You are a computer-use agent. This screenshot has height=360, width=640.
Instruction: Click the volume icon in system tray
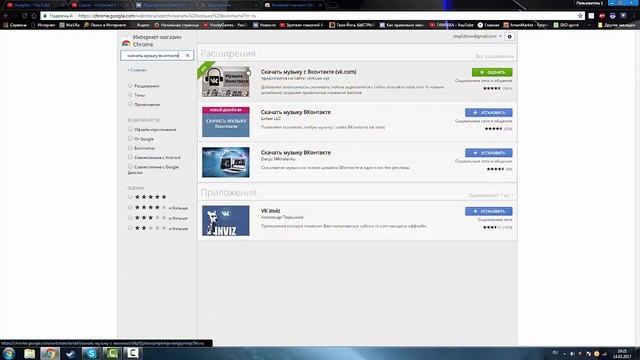click(x=572, y=353)
